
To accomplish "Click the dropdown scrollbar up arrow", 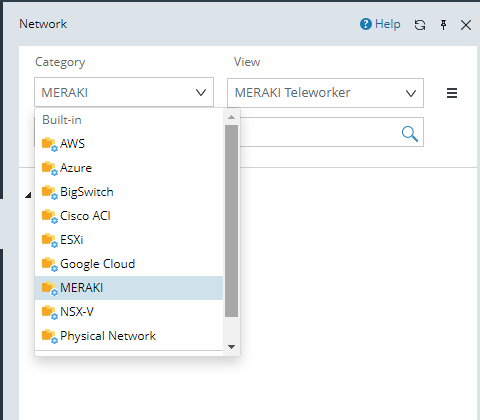I will 231,117.
